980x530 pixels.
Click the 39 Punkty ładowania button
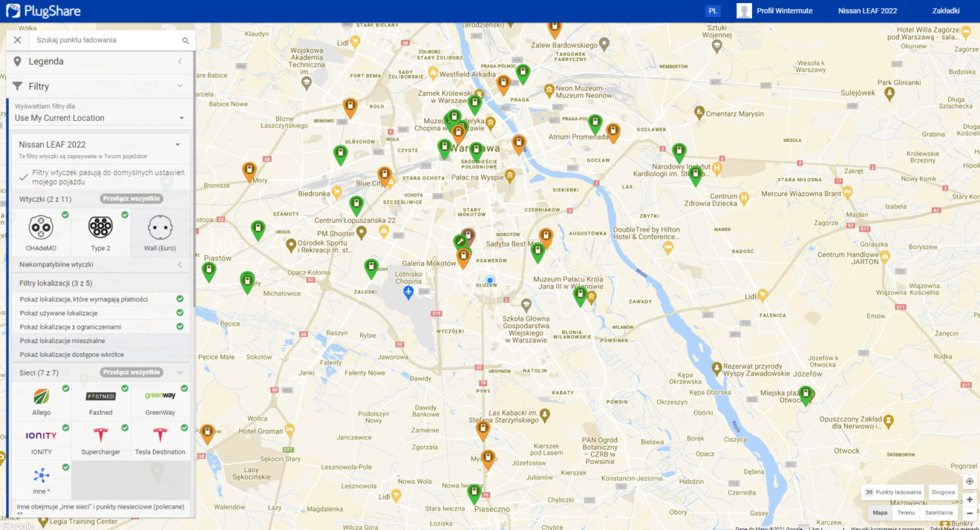point(893,492)
